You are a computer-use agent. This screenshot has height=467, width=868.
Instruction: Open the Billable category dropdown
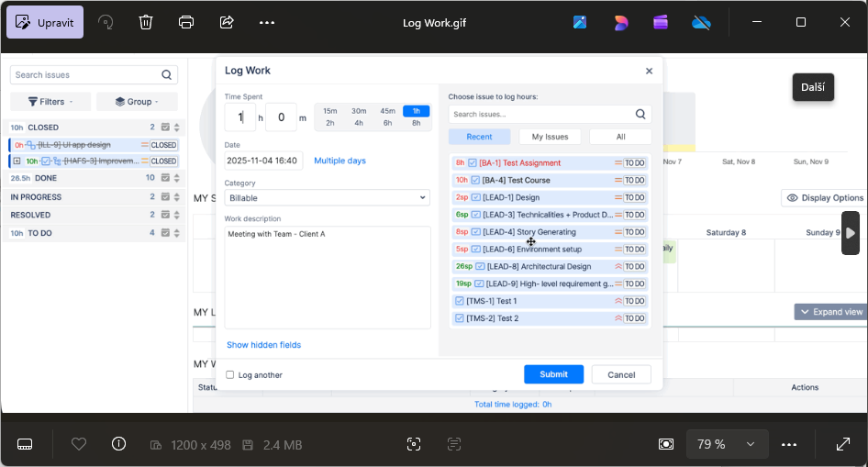(x=327, y=197)
